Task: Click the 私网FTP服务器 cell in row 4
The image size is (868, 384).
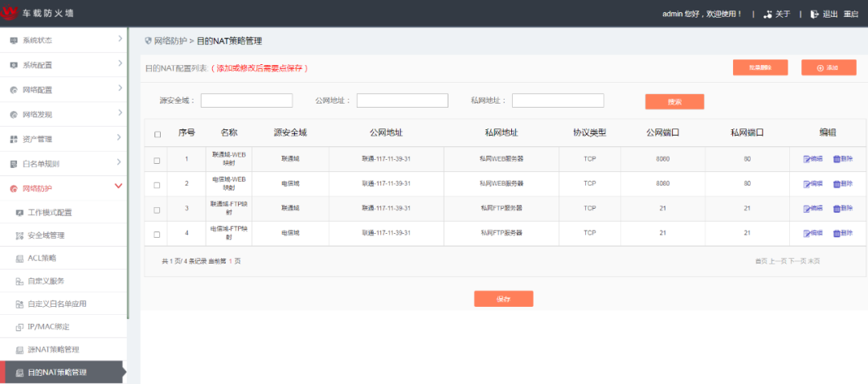Action: pyautogui.click(x=501, y=233)
